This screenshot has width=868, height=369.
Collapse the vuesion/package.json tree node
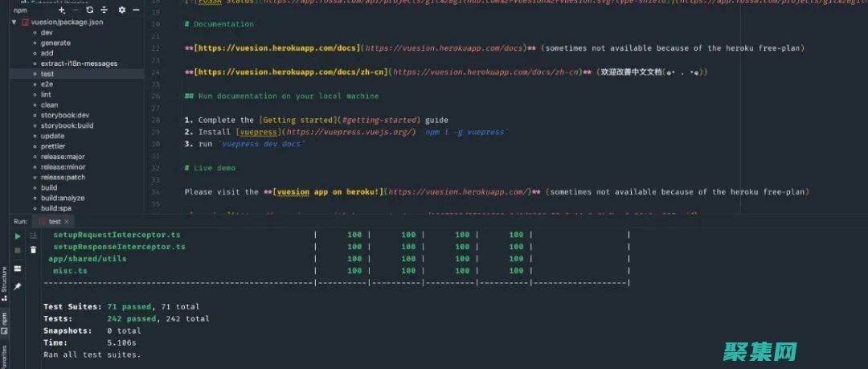[x=14, y=23]
